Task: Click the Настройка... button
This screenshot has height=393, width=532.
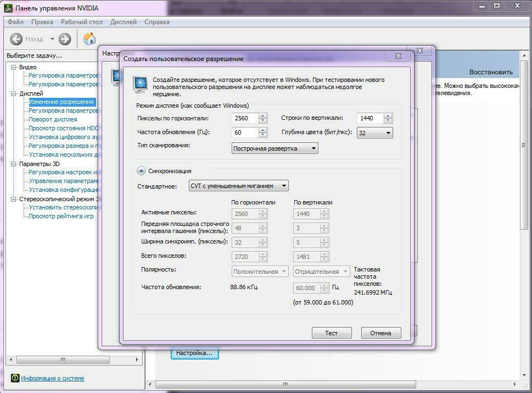Action: (x=194, y=353)
